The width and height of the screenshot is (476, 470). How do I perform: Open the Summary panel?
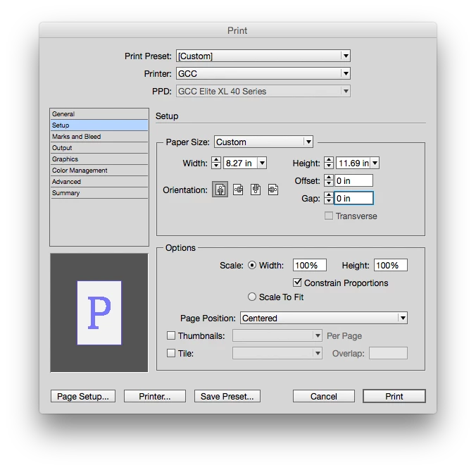(99, 192)
